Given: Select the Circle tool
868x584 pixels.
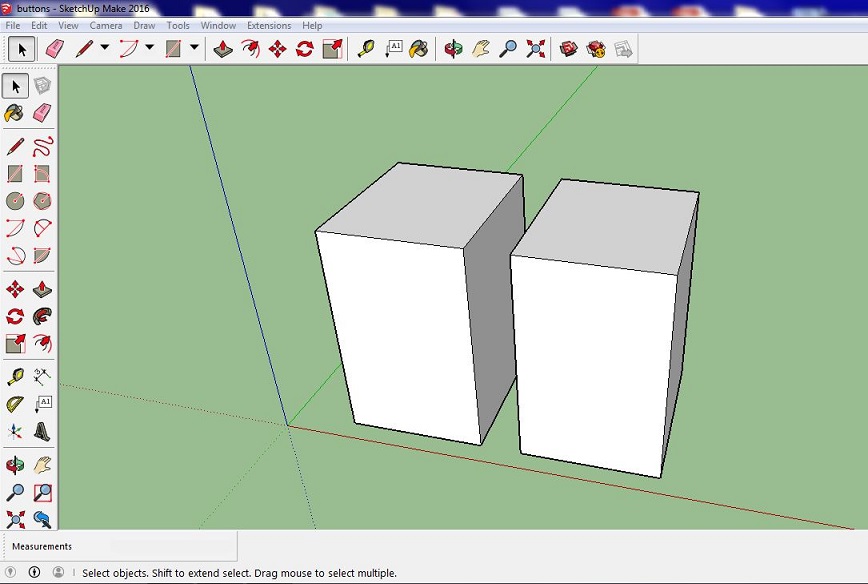Looking at the screenshot, I should [x=15, y=201].
